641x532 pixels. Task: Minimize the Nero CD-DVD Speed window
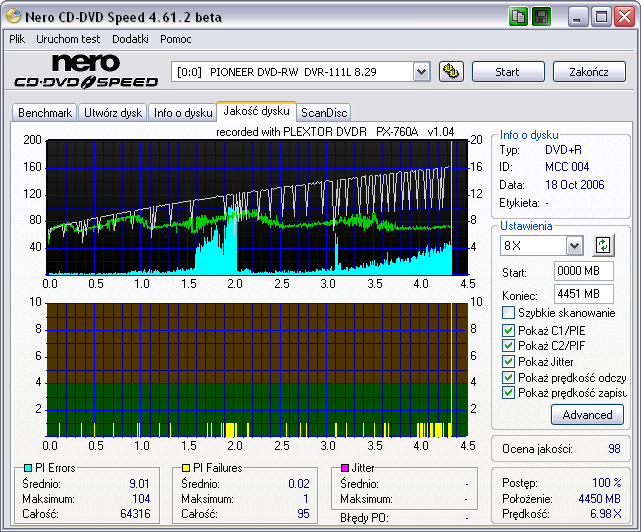(x=577, y=17)
